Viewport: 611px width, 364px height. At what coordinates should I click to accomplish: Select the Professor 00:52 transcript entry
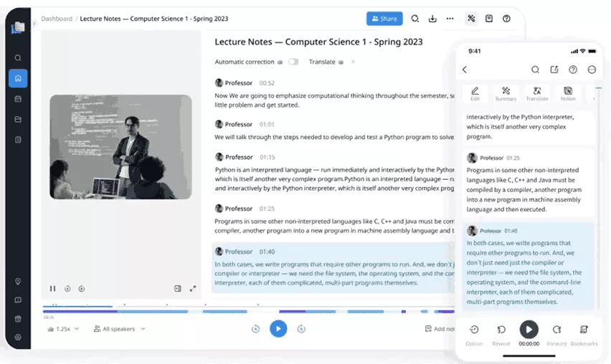(334, 94)
